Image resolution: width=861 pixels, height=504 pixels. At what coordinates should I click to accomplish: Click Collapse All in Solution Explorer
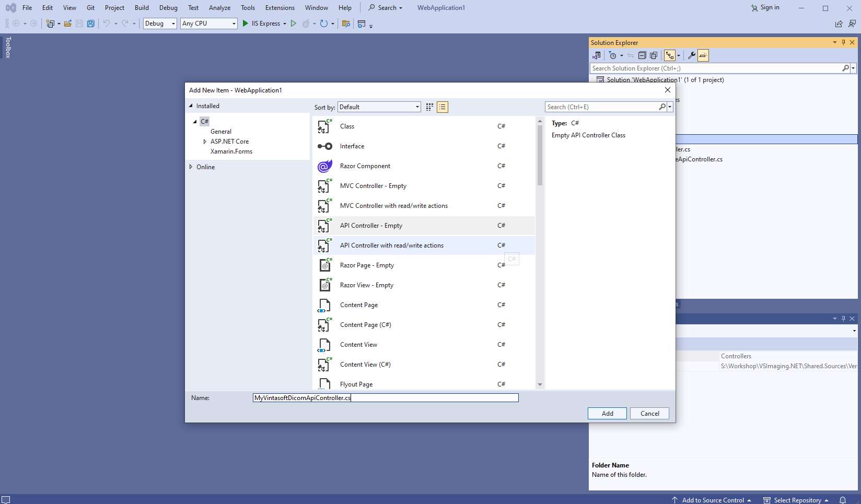(642, 55)
